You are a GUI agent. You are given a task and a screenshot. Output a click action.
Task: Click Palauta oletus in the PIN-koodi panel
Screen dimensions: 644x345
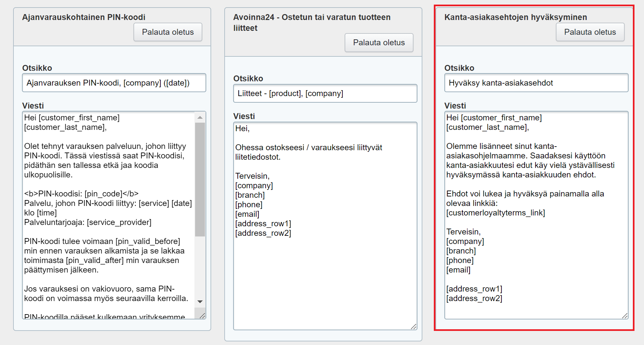click(168, 32)
